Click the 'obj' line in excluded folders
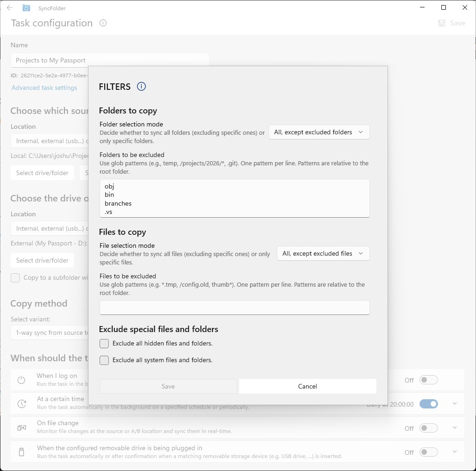The height and width of the screenshot is (471, 476). (x=109, y=186)
